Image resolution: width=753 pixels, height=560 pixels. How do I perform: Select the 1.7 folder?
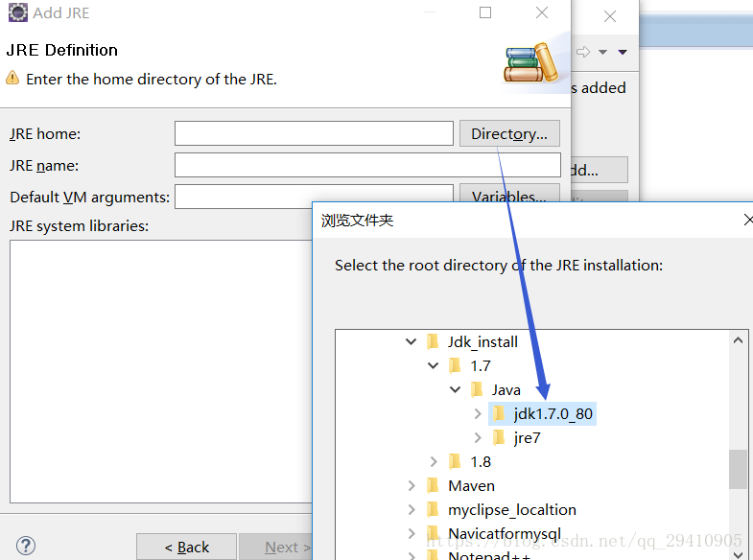click(x=481, y=365)
